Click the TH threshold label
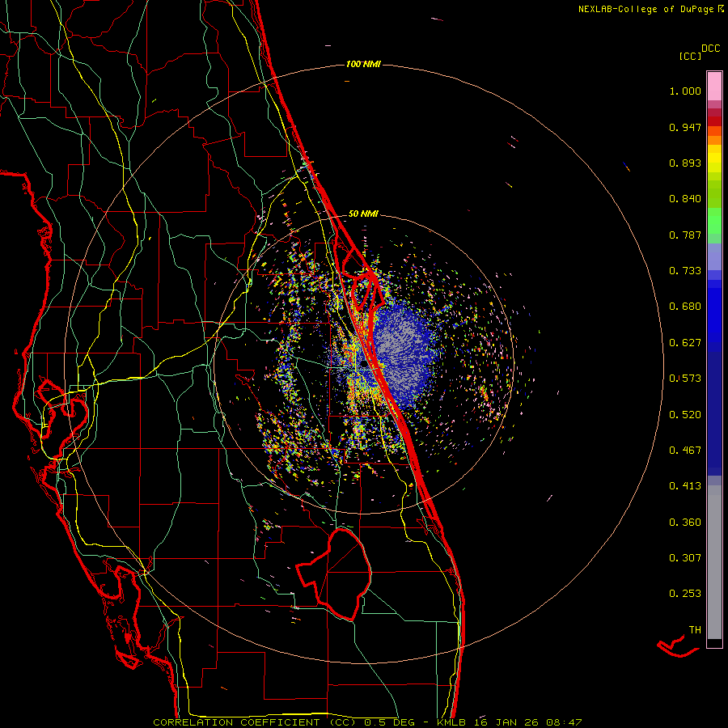The image size is (728, 728). point(695,630)
